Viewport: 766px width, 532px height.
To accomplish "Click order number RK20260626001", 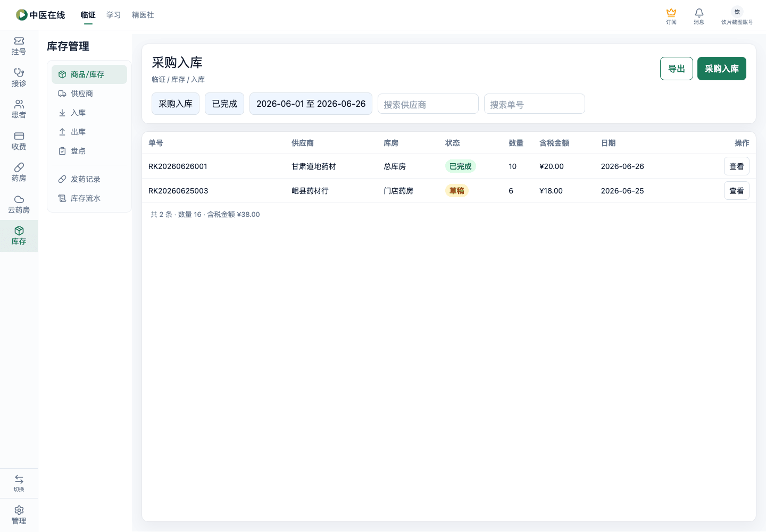I will [x=178, y=166].
